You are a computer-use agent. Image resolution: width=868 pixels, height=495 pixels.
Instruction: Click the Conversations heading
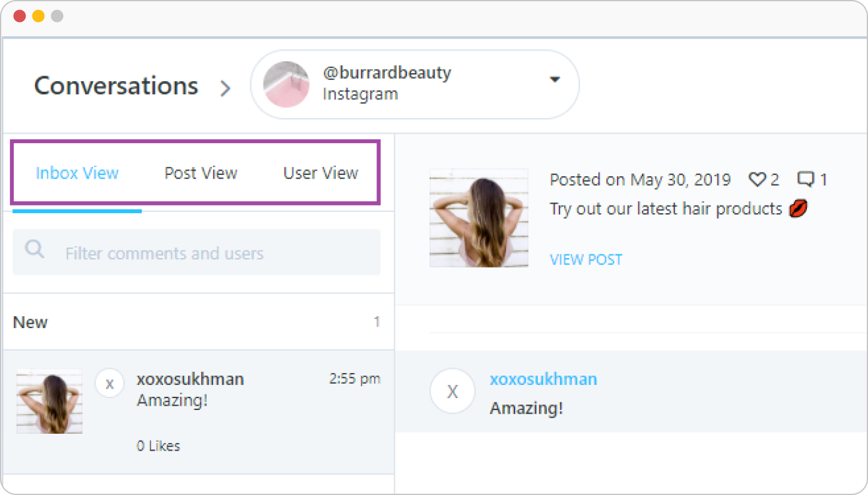pos(116,86)
